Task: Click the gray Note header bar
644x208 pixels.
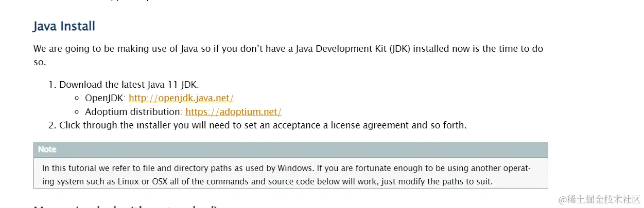Action: pos(290,149)
